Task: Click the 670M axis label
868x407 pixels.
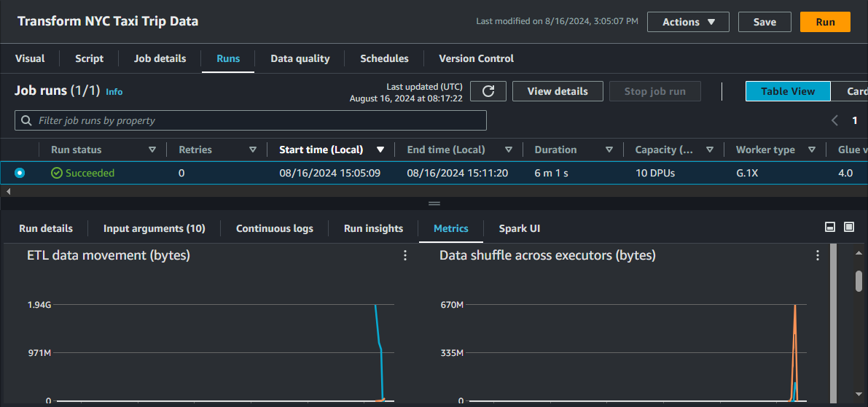Action: 452,305
